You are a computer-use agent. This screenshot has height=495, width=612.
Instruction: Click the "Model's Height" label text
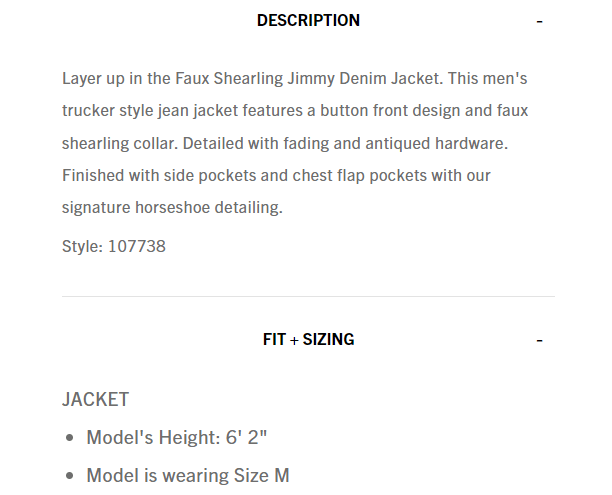tap(148, 437)
